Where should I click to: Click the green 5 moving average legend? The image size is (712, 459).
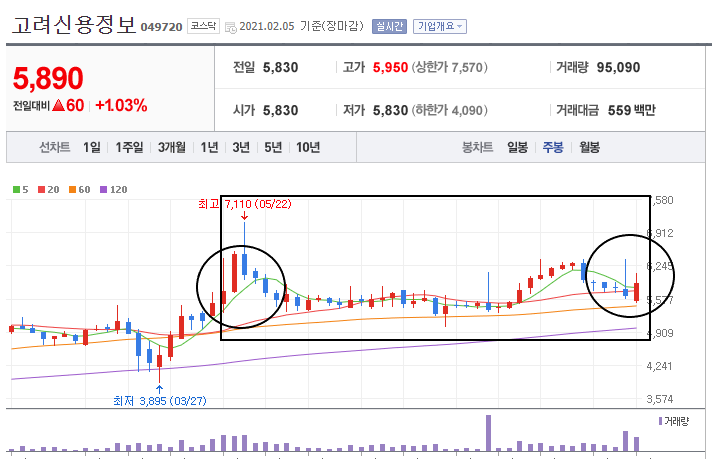20,190
